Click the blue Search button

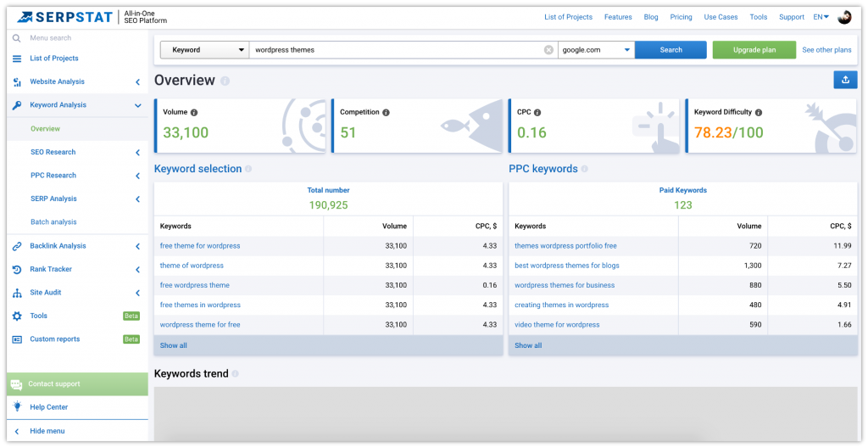(671, 50)
